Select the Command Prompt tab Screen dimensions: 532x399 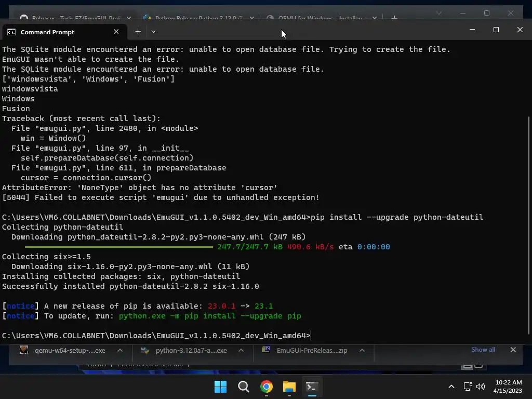pyautogui.click(x=64, y=32)
